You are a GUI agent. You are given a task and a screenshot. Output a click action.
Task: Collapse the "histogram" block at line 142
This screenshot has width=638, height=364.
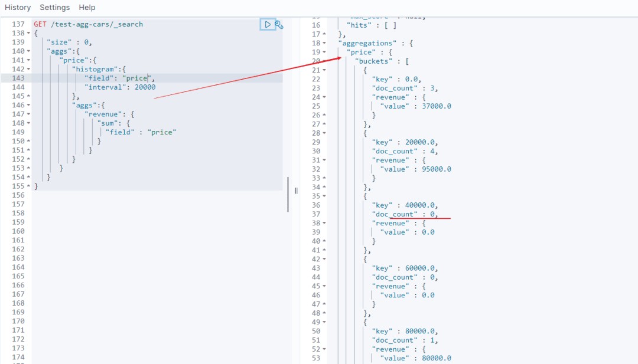(29, 70)
